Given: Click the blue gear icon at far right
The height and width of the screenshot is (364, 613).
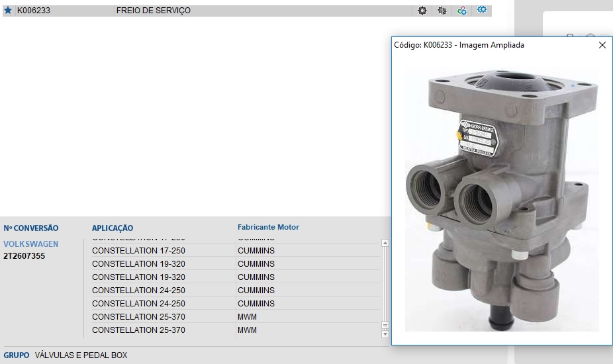Looking at the screenshot, I should pos(482,10).
